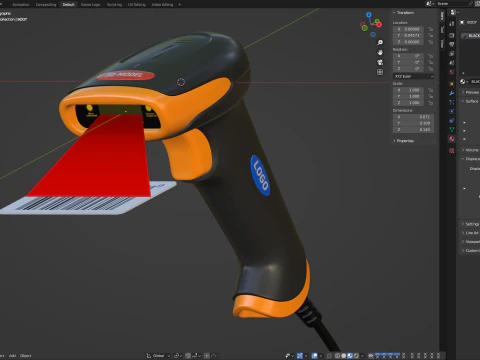Expand the Line Art panel
The width and height of the screenshot is (480, 360).
coord(470,233)
